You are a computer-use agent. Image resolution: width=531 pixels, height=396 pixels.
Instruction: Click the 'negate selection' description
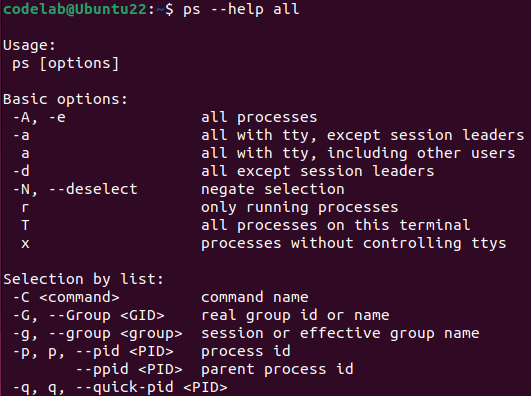[273, 189]
